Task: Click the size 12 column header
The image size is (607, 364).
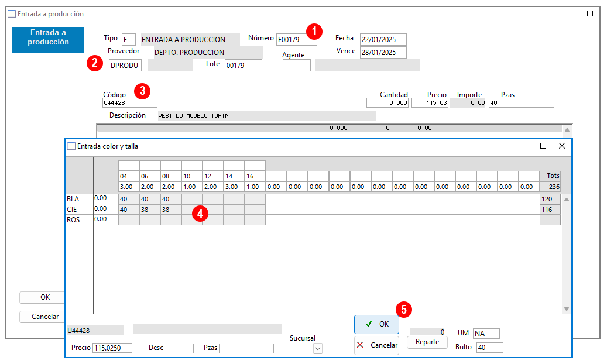Action: (x=213, y=176)
